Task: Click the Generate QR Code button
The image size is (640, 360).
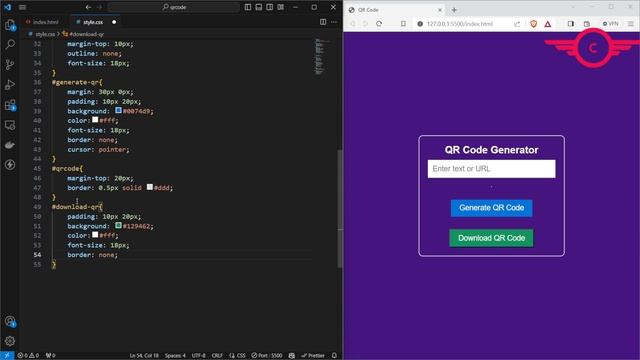Action: pyautogui.click(x=491, y=208)
